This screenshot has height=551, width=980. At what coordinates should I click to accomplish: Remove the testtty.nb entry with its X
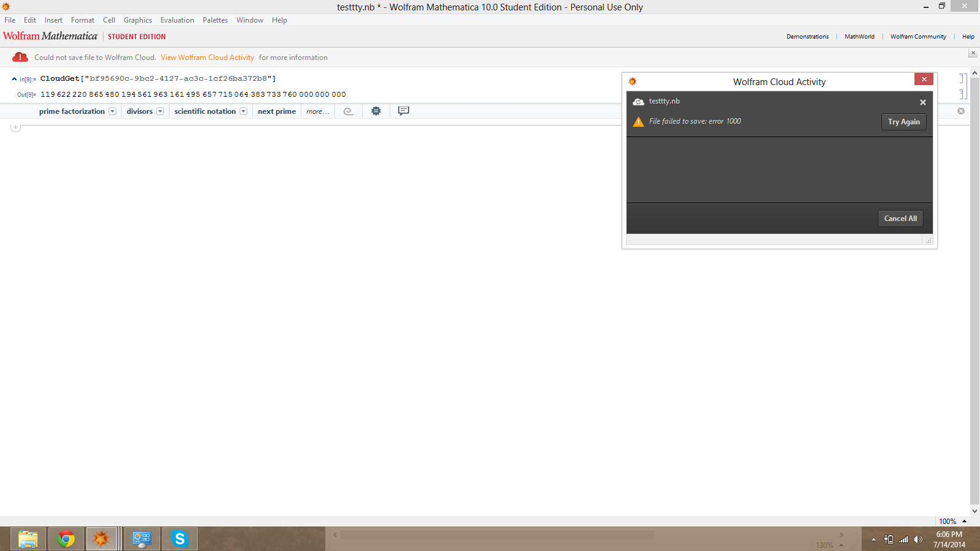[922, 102]
